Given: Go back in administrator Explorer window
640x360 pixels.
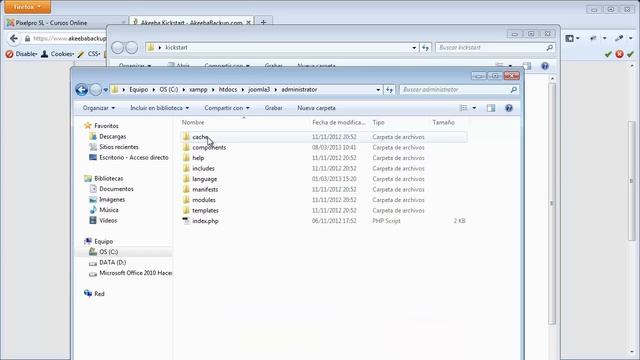Looking at the screenshot, I should tap(82, 90).
